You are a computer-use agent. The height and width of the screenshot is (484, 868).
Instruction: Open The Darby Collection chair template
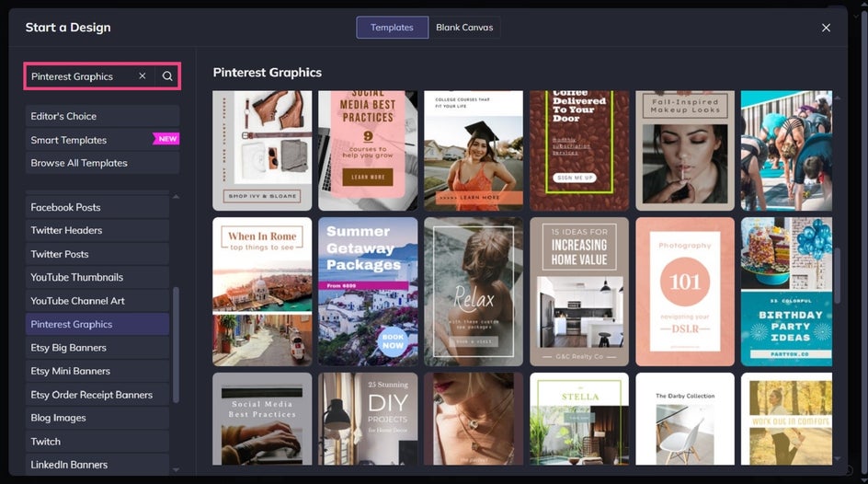point(685,419)
